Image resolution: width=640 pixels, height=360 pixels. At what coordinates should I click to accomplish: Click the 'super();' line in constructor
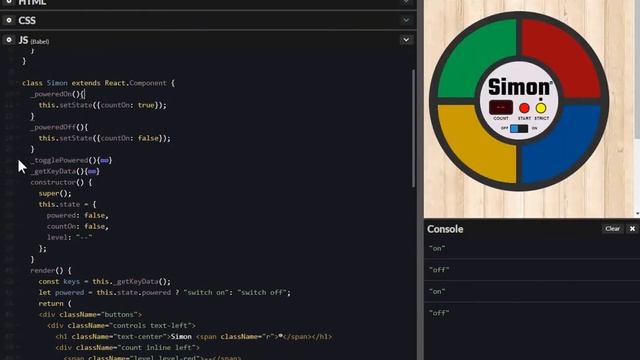tap(55, 193)
